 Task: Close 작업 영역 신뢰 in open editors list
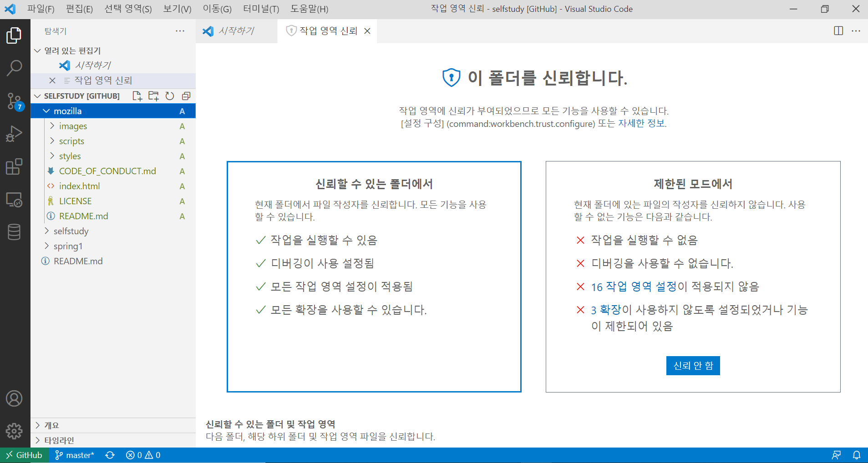click(x=52, y=81)
